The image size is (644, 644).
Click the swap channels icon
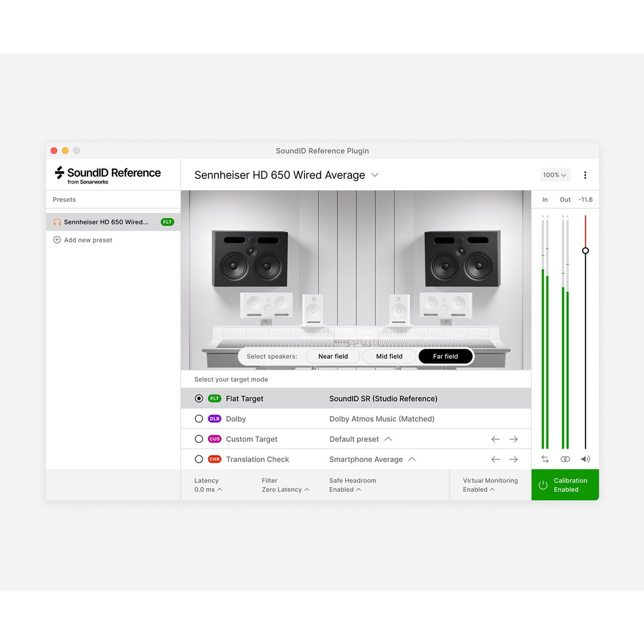(x=545, y=459)
